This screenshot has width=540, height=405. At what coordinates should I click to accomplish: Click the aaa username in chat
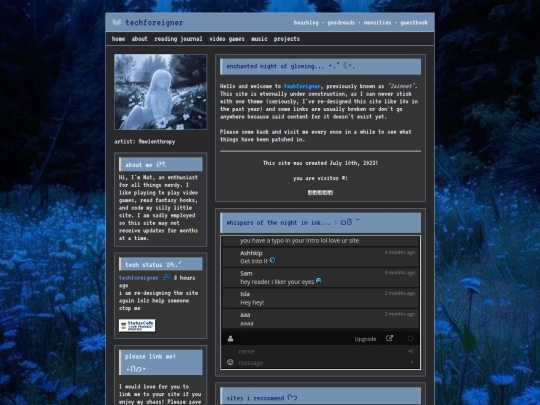[x=245, y=314]
